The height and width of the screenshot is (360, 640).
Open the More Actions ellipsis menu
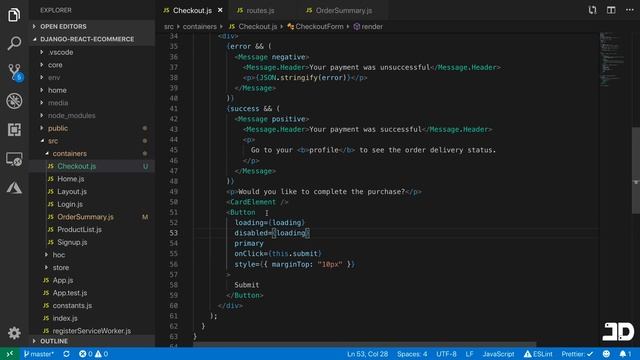tap(630, 10)
